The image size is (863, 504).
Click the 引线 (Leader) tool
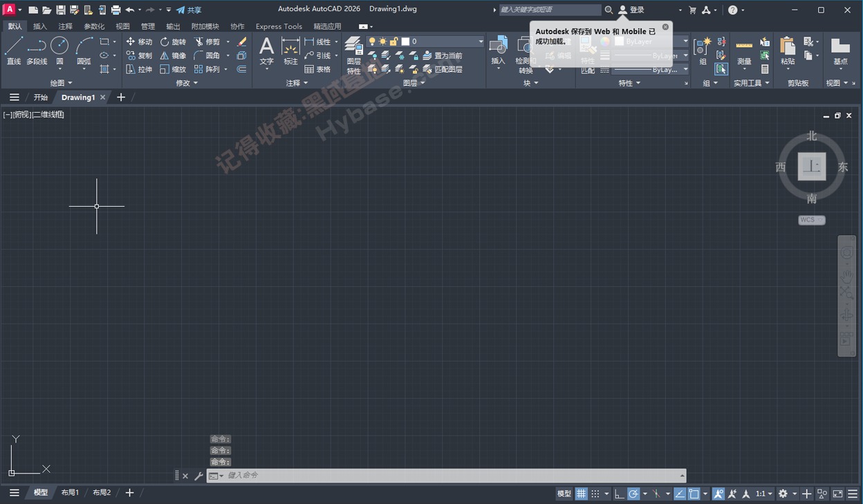click(317, 55)
